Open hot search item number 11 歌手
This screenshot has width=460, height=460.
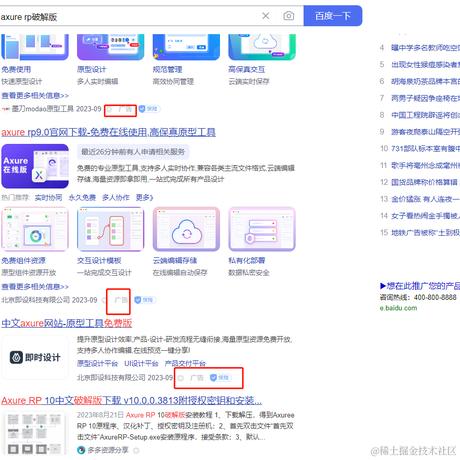425,165
